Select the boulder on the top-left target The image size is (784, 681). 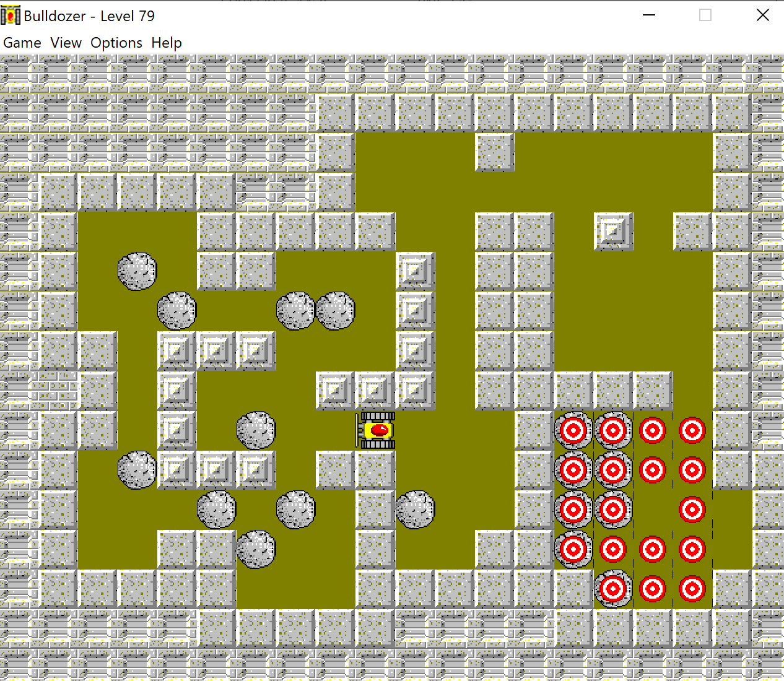click(573, 430)
